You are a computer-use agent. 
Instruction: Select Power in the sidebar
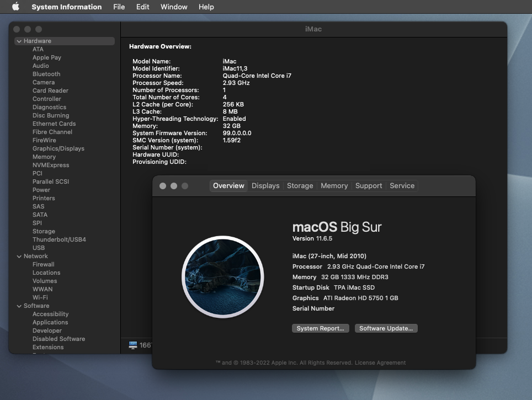(x=41, y=190)
